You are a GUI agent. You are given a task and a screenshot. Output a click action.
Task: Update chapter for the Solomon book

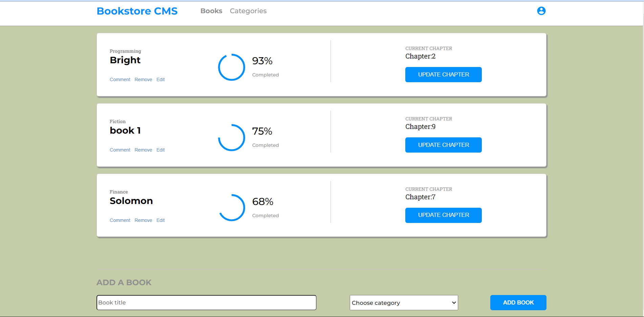(x=444, y=215)
